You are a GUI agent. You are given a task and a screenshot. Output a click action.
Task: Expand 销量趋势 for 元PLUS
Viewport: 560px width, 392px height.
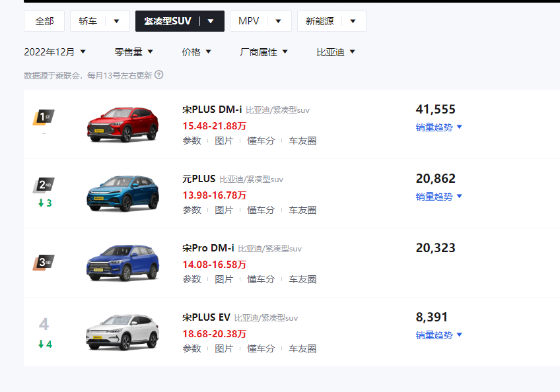pyautogui.click(x=439, y=197)
